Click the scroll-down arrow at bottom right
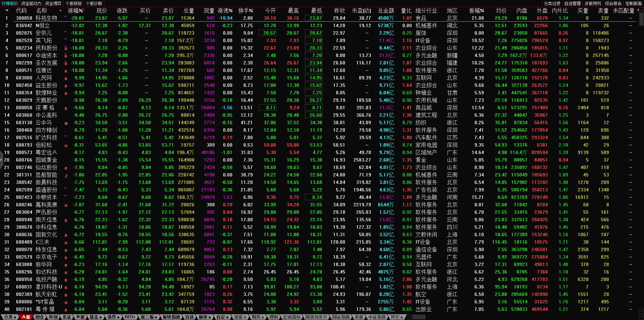This screenshot has height=320, width=644. pos(641,310)
